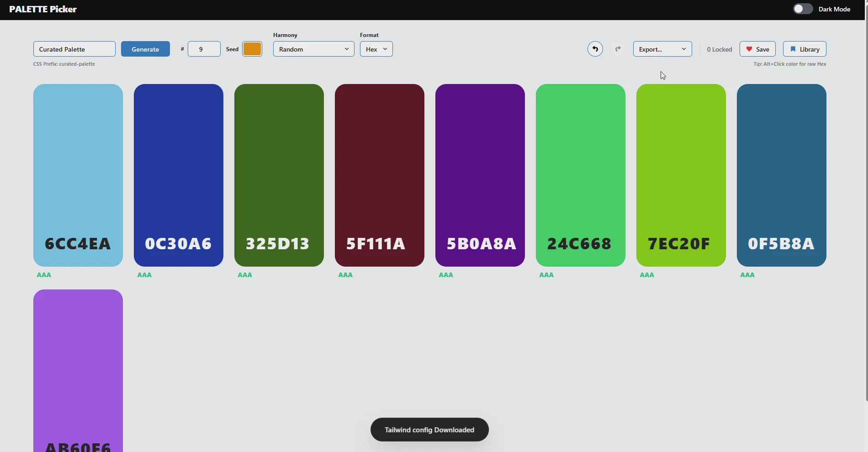
Task: Click the Generate button
Action: [145, 49]
